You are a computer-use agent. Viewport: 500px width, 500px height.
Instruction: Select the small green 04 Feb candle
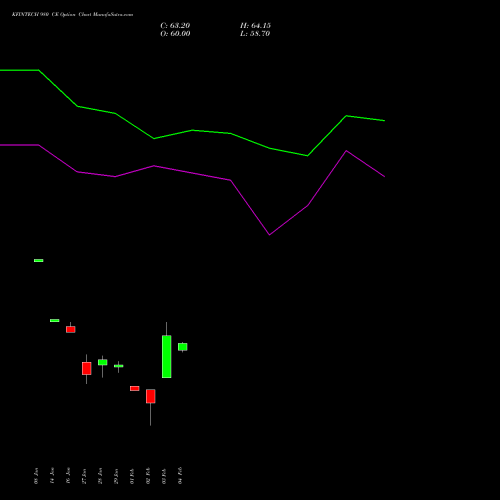click(x=183, y=347)
